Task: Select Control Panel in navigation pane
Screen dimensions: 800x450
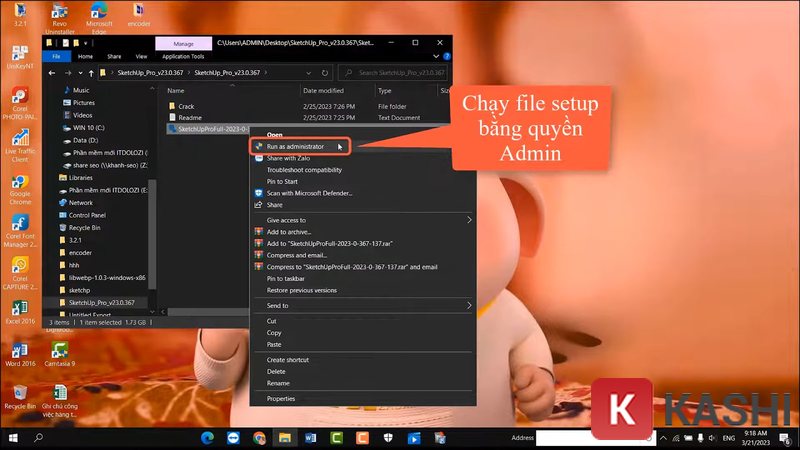Action: pos(87,215)
